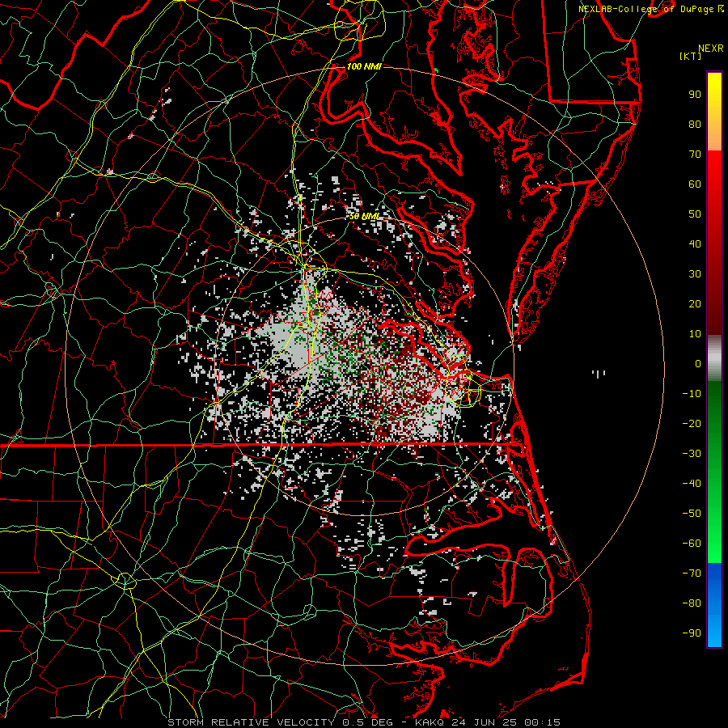The width and height of the screenshot is (728, 728).
Task: Click the positive 50 knot scale label
Action: pos(695,214)
